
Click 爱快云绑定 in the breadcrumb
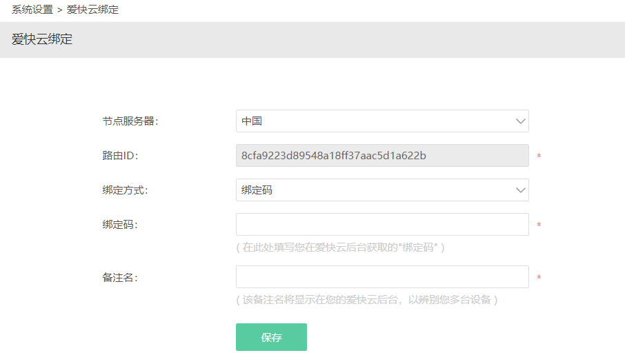92,10
